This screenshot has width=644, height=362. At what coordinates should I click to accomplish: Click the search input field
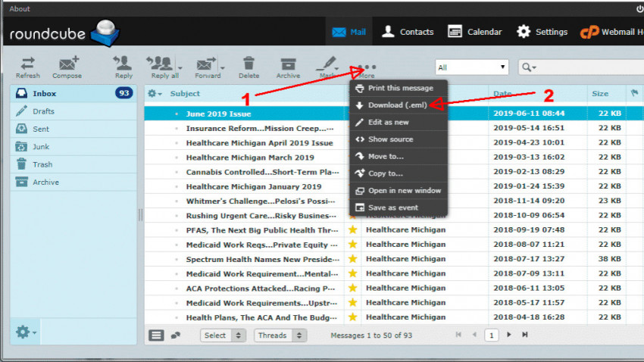tap(592, 67)
